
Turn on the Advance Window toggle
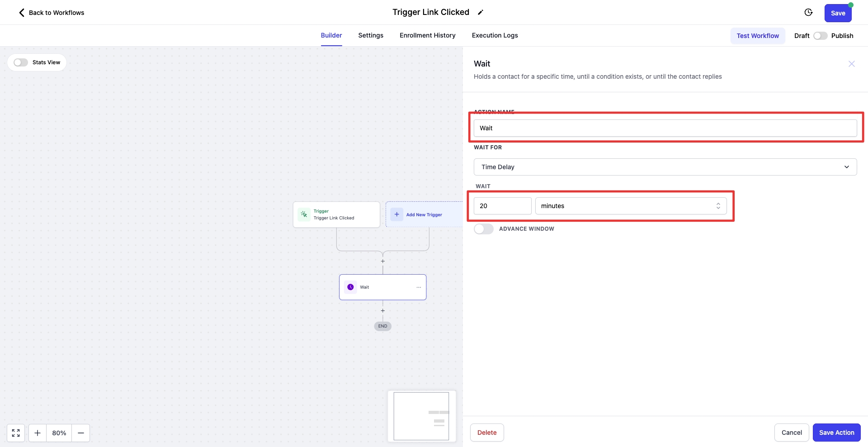point(483,229)
